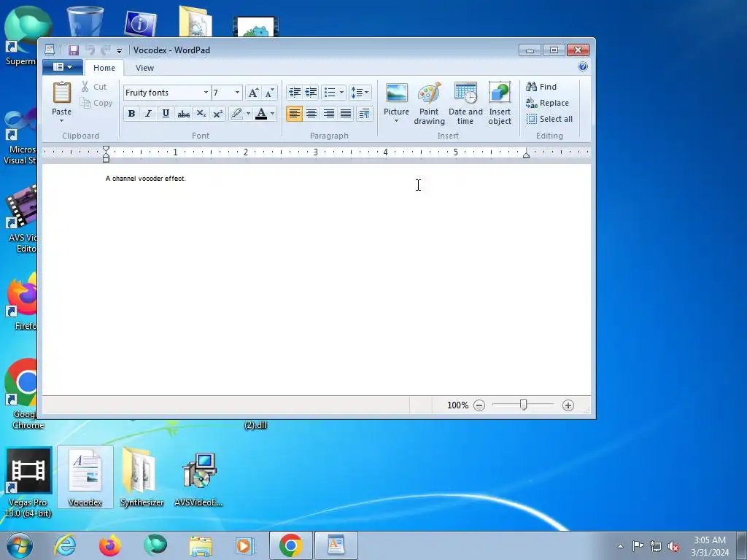Open Windows Explorer from taskbar
This screenshot has height=560, width=747.
click(201, 545)
